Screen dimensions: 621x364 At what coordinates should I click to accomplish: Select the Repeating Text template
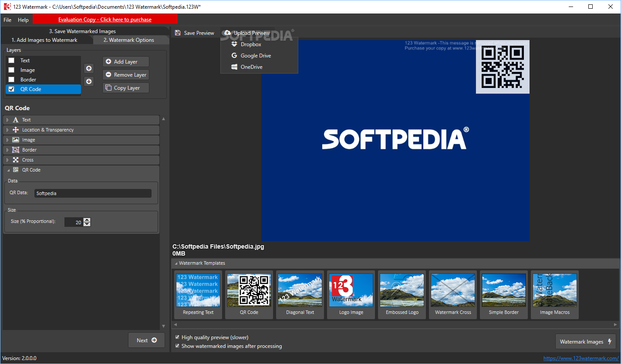(x=198, y=295)
